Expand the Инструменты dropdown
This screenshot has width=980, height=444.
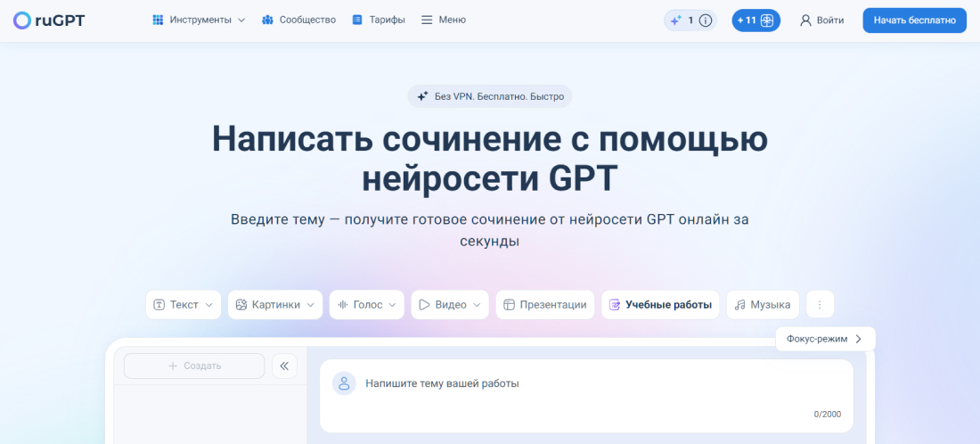[x=199, y=20]
